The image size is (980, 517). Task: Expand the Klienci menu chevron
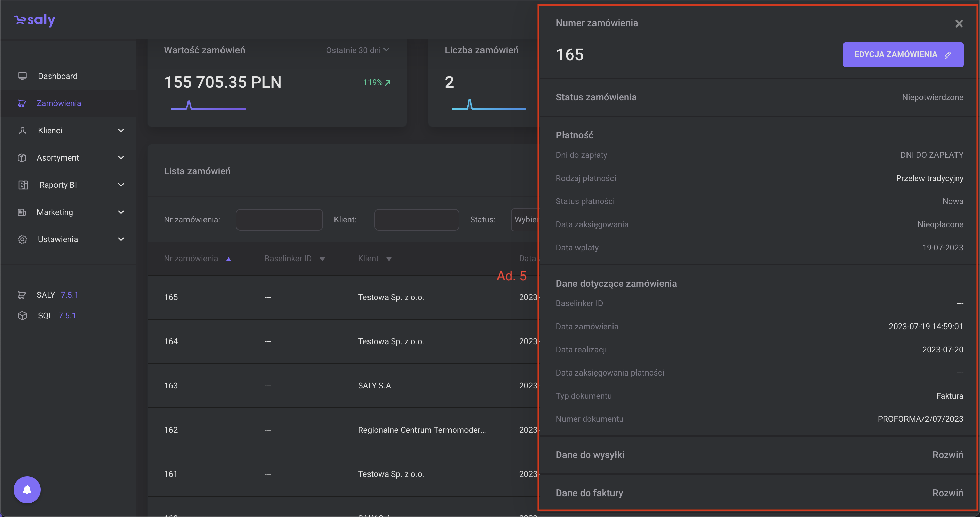[x=121, y=130]
